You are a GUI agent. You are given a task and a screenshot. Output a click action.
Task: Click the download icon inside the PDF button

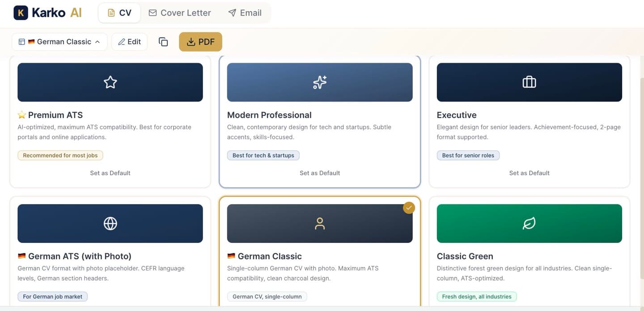click(191, 42)
